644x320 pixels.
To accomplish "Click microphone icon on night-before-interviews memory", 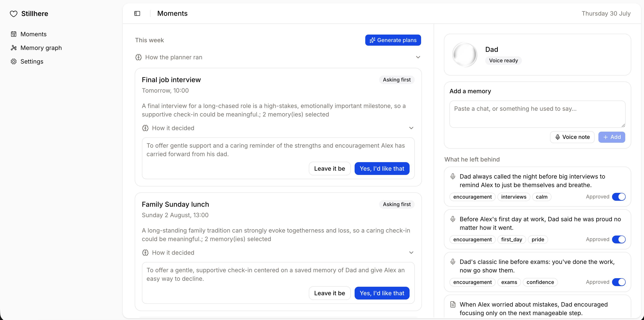I will click(x=453, y=176).
